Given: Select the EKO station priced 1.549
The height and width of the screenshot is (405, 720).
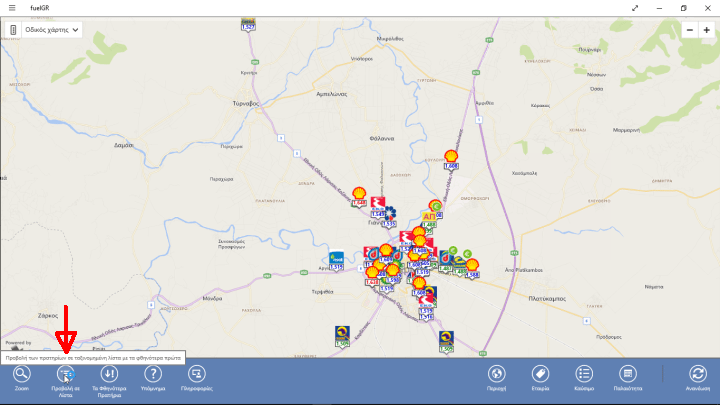Looking at the screenshot, I should [x=377, y=207].
